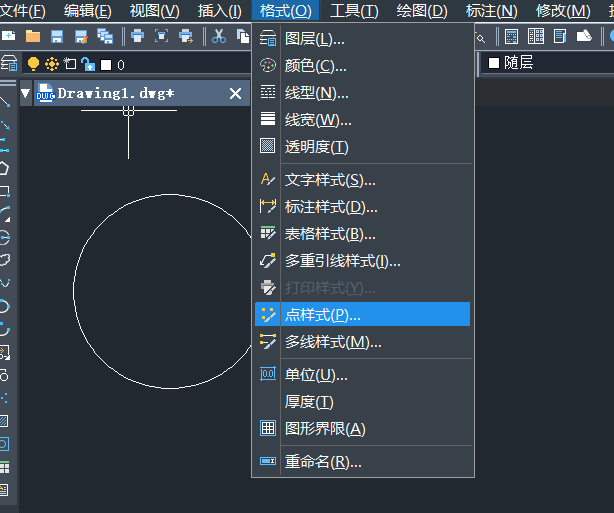The height and width of the screenshot is (513, 614).
Task: Click the Publish printer with arrow icon
Action: (186, 36)
